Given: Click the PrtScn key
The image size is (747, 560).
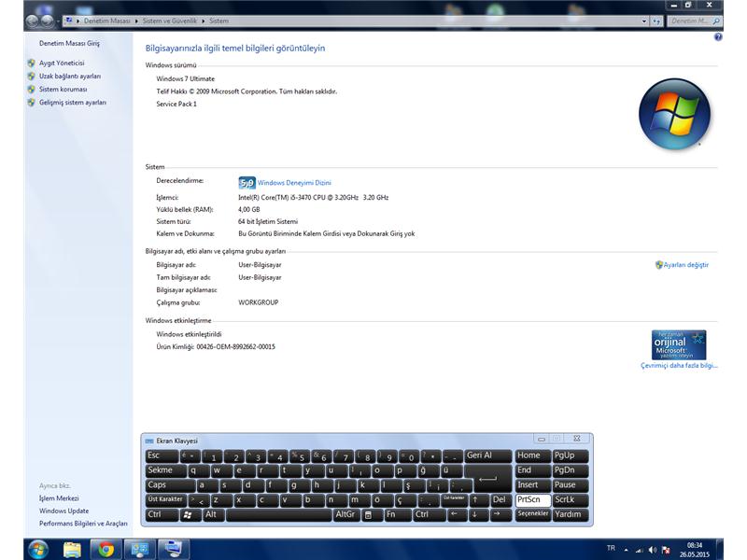Looking at the screenshot, I should pyautogui.click(x=533, y=500).
